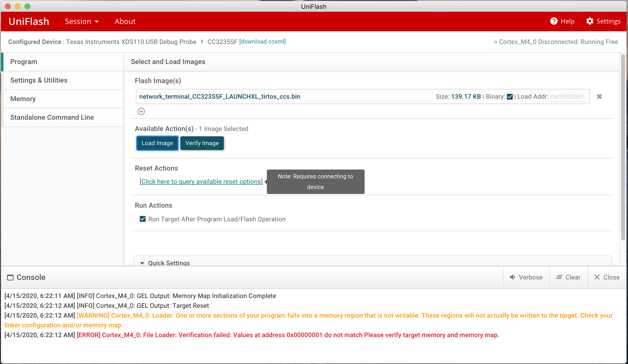Click the Console window icon
Image resolution: width=628 pixels, height=364 pixels.
click(10, 277)
